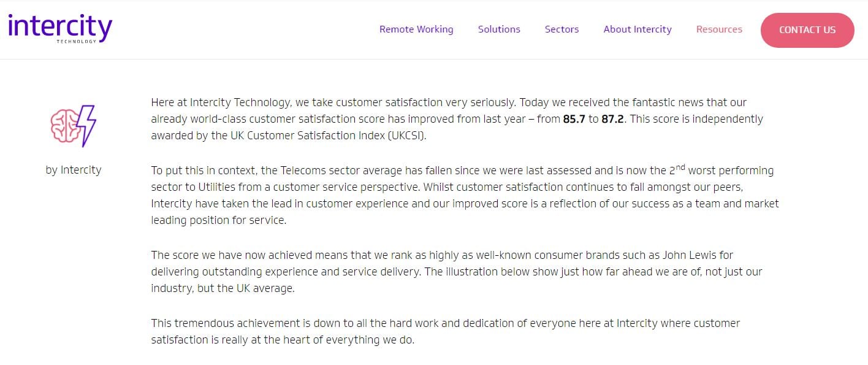Image resolution: width=868 pixels, height=365 pixels.
Task: Click the Intercity Technology logo
Action: pos(60,28)
